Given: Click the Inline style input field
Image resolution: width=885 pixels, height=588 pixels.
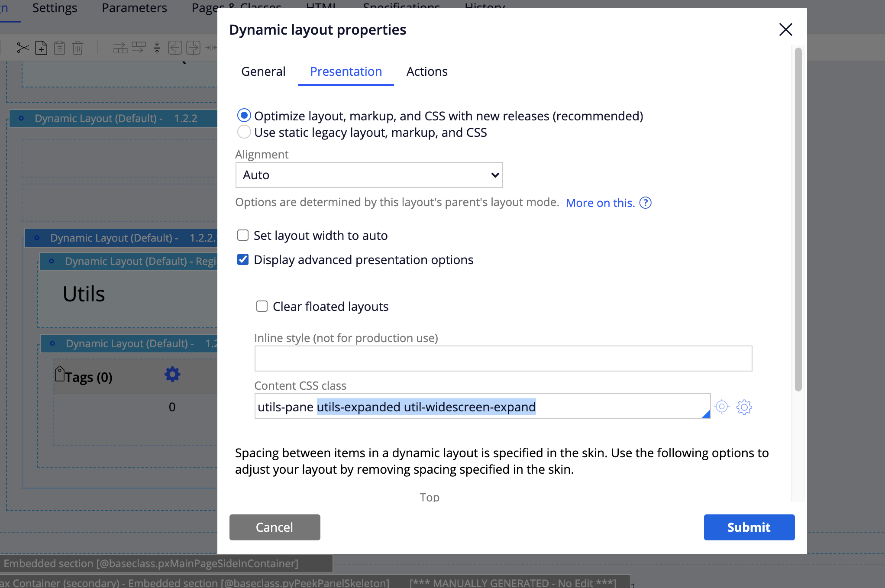Looking at the screenshot, I should point(503,359).
